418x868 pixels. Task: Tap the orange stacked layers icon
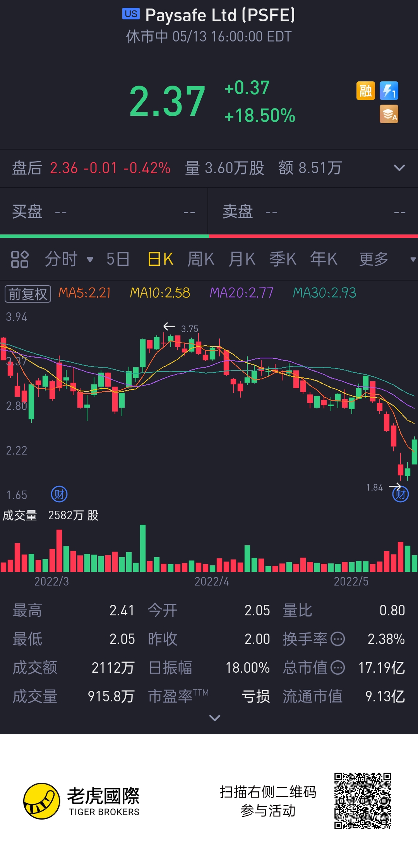(389, 114)
